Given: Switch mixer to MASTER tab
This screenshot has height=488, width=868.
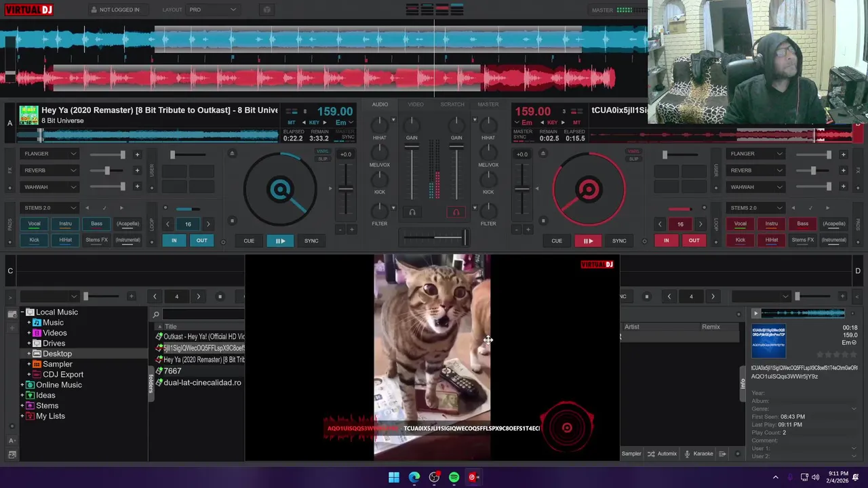Looking at the screenshot, I should [488, 104].
